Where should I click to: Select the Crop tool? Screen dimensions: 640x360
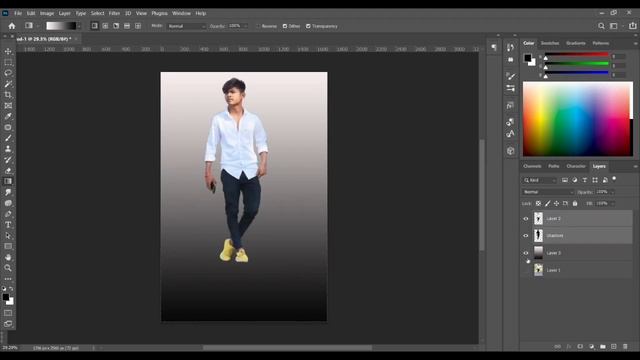point(8,95)
